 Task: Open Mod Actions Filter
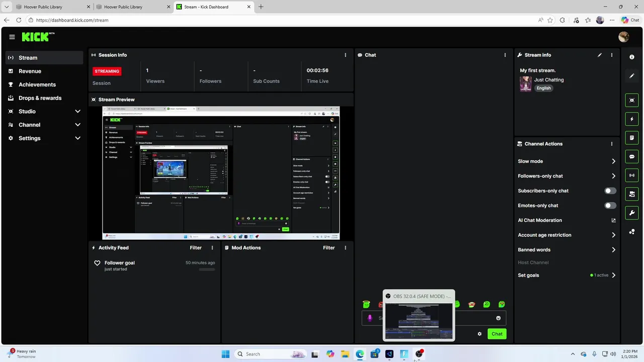[x=329, y=248]
